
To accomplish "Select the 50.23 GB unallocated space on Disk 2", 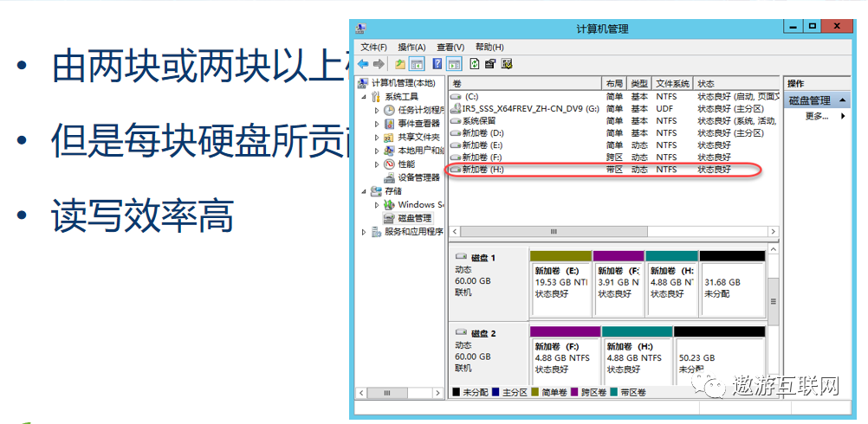I will [x=720, y=356].
